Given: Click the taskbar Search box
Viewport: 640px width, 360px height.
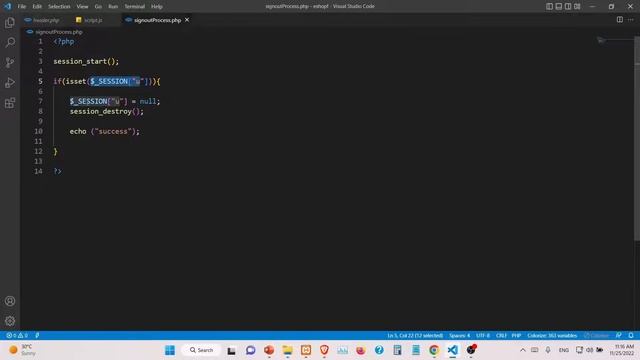Looking at the screenshot, I should (201, 350).
